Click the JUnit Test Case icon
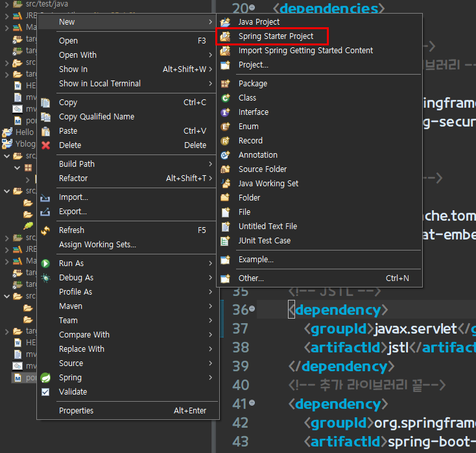Viewport: 476px width, 453px height. pyautogui.click(x=225, y=241)
